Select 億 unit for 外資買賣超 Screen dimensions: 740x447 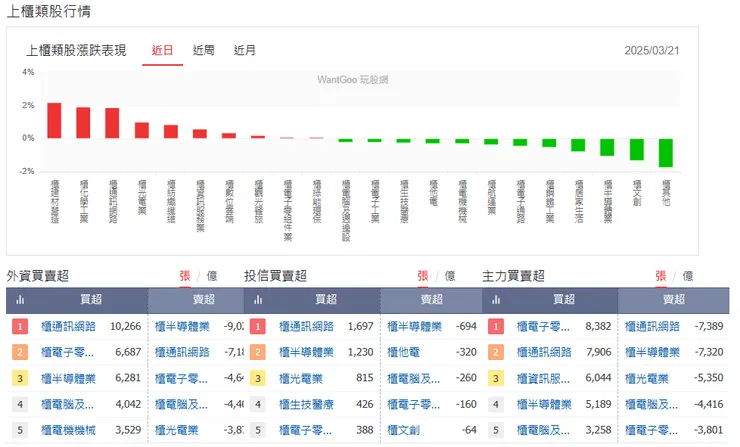[212, 276]
